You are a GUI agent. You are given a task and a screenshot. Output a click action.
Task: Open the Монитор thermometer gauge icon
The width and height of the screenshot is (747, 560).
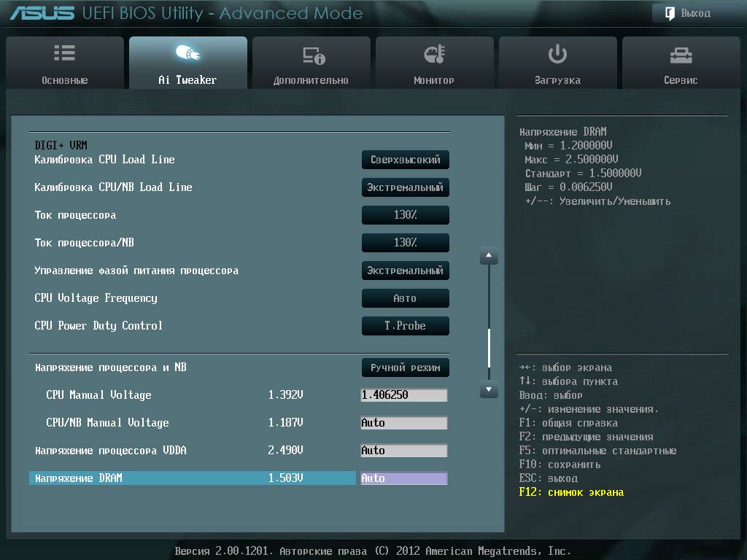click(434, 54)
